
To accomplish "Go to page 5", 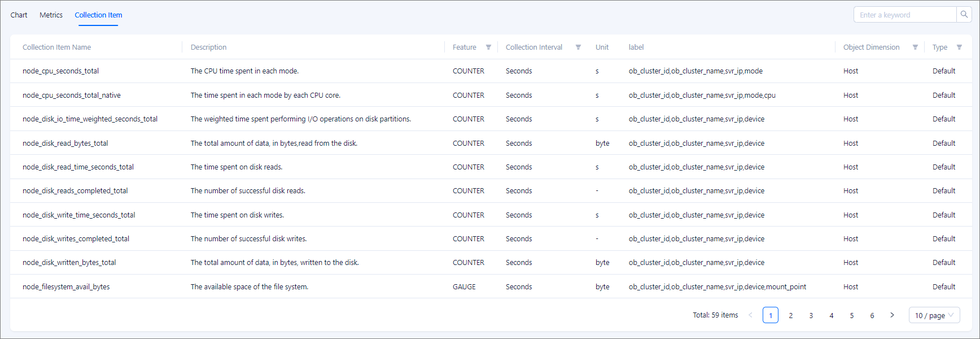I will pos(851,315).
